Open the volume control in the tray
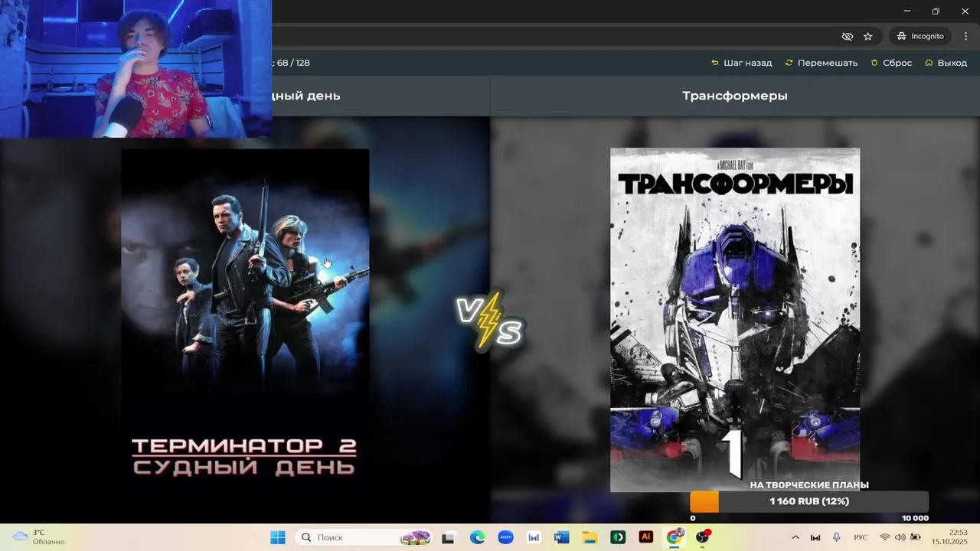 pos(900,537)
